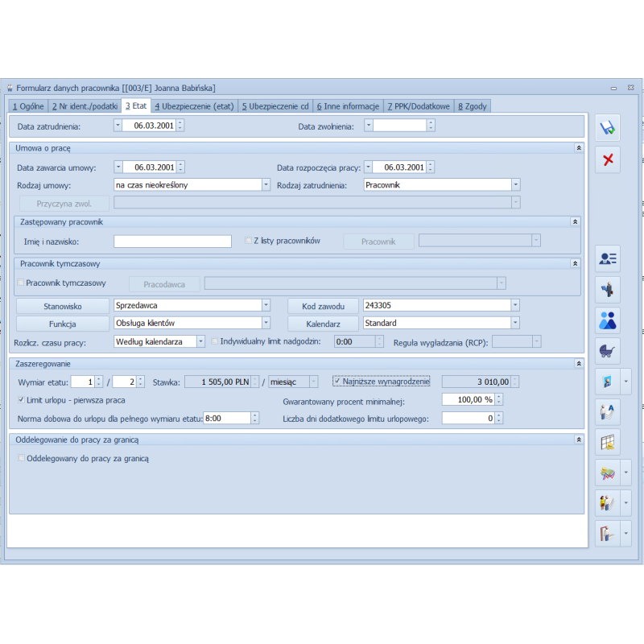The width and height of the screenshot is (644, 644).
Task: Click the baby stroller icon
Action: [x=608, y=350]
